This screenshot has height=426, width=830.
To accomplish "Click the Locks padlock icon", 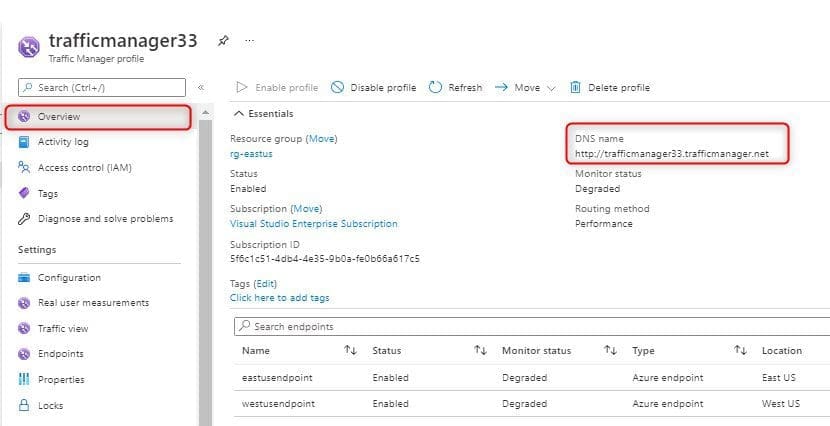I will pos(24,405).
